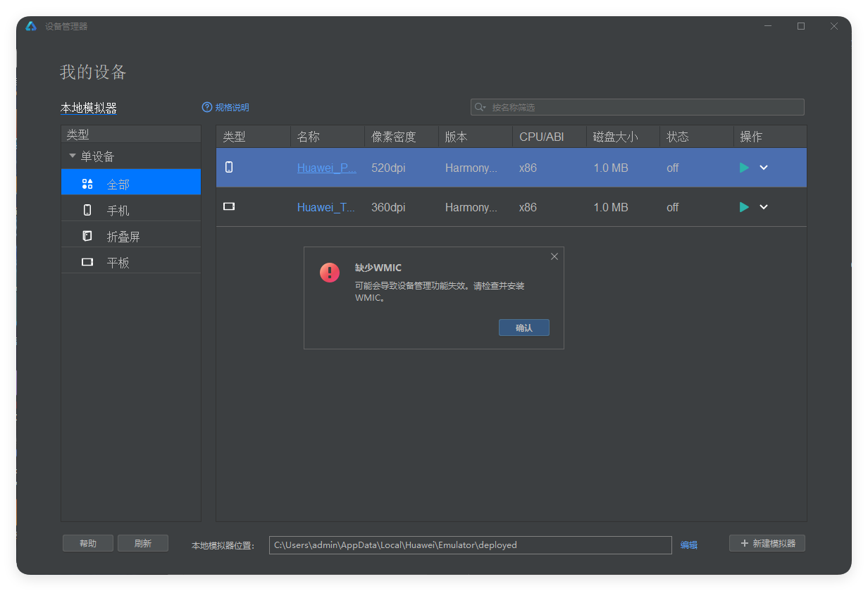
Task: Click the tablet icon beside 平板
Action: (x=87, y=262)
